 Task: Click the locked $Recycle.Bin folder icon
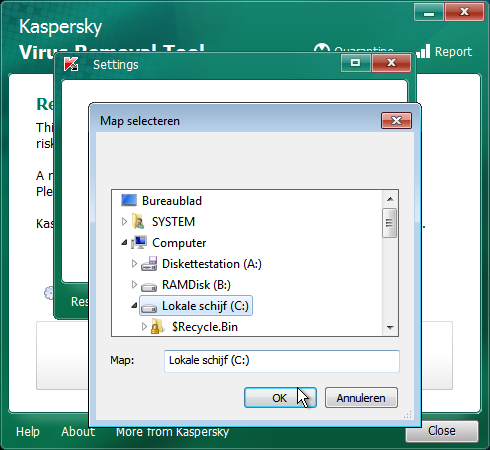click(x=157, y=326)
